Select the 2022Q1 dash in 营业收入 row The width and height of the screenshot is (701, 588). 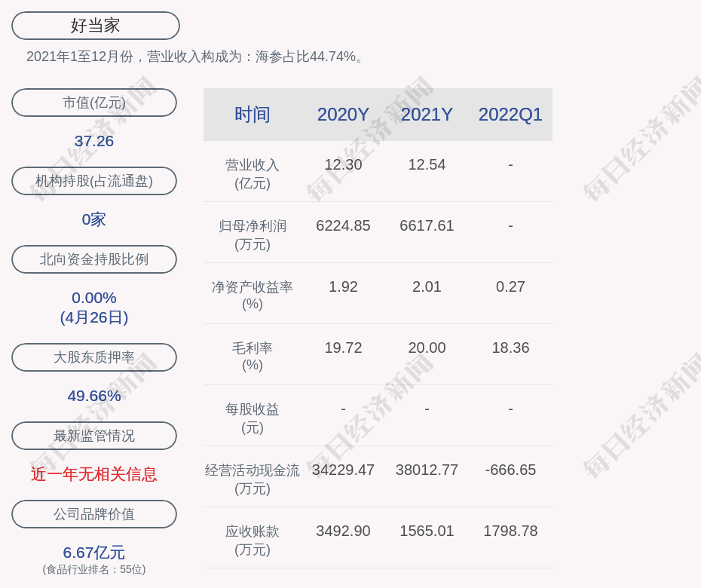tap(510, 165)
